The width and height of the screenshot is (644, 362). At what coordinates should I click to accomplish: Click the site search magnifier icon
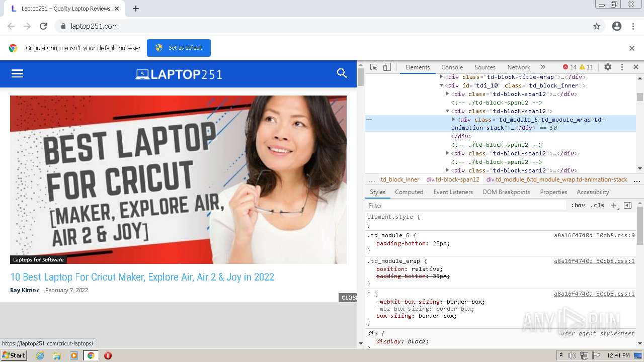pos(342,73)
